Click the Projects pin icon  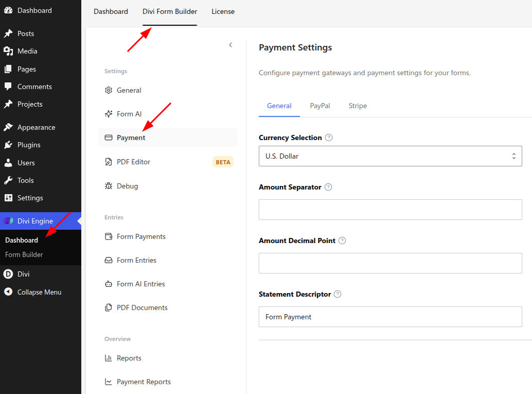click(8, 104)
